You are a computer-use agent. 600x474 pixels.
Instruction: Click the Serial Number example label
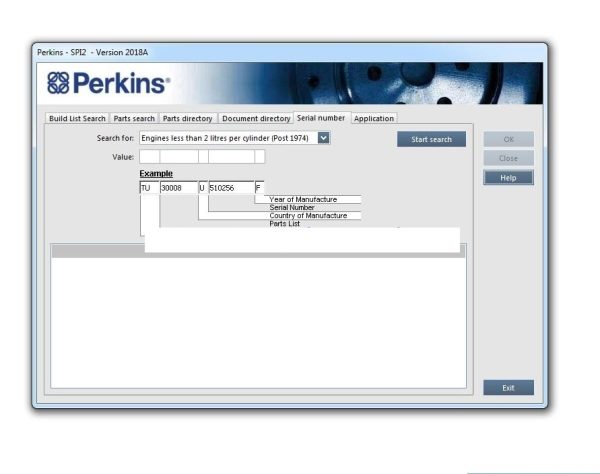pyautogui.click(x=292, y=207)
